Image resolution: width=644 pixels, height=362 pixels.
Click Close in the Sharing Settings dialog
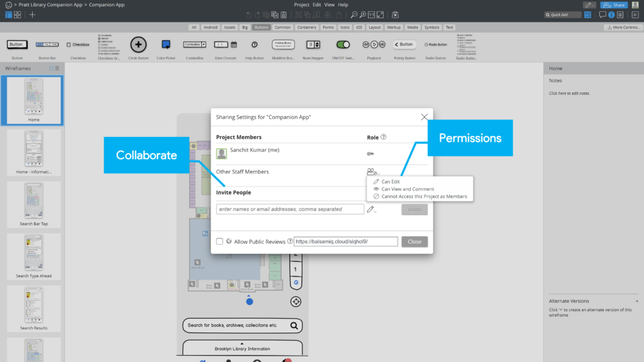[x=414, y=241]
